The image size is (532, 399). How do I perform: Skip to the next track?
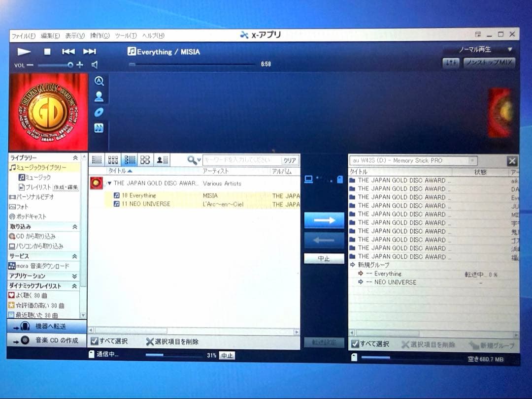(90, 52)
